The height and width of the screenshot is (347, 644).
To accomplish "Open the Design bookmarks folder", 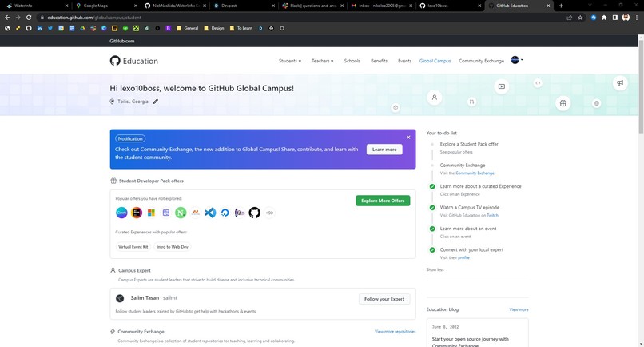I will click(x=214, y=28).
